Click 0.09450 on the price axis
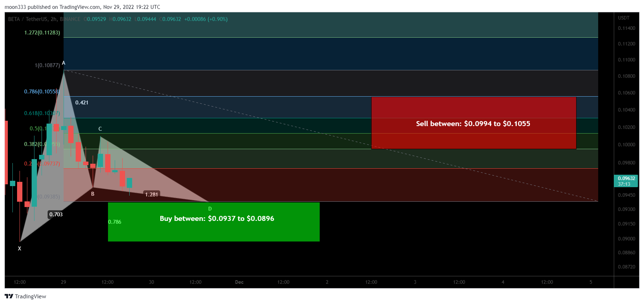This screenshot has height=304, width=644. point(627,195)
